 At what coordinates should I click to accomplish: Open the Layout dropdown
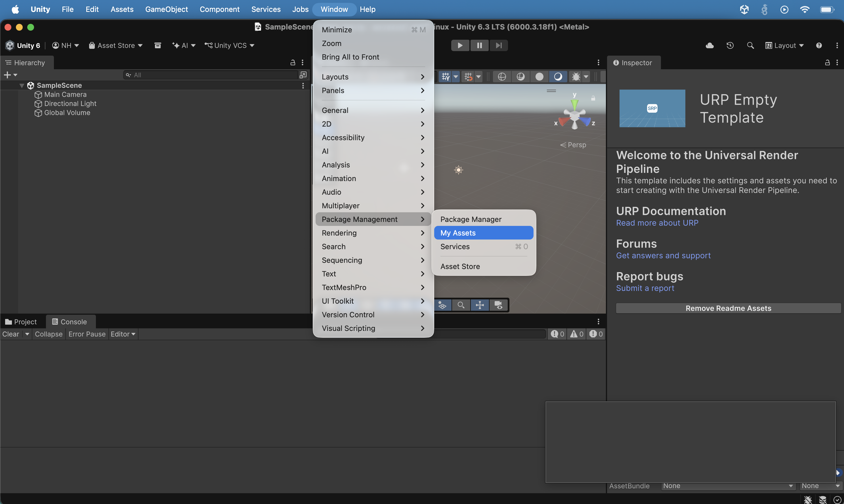point(784,45)
